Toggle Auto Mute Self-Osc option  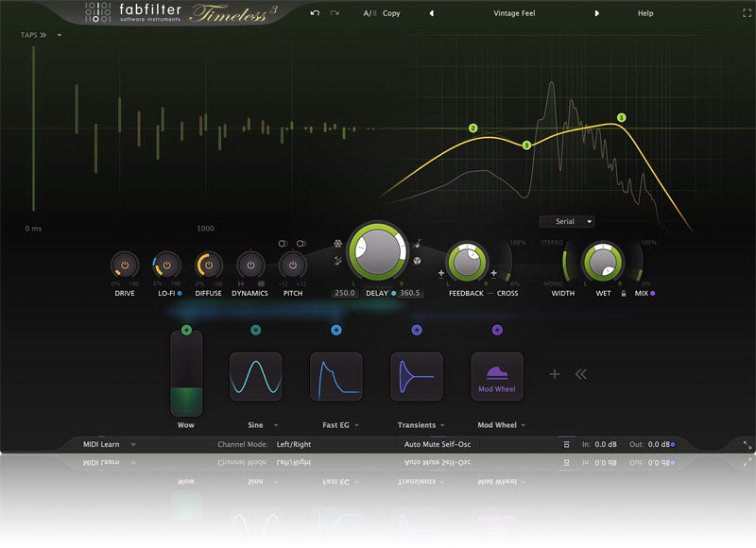click(438, 444)
